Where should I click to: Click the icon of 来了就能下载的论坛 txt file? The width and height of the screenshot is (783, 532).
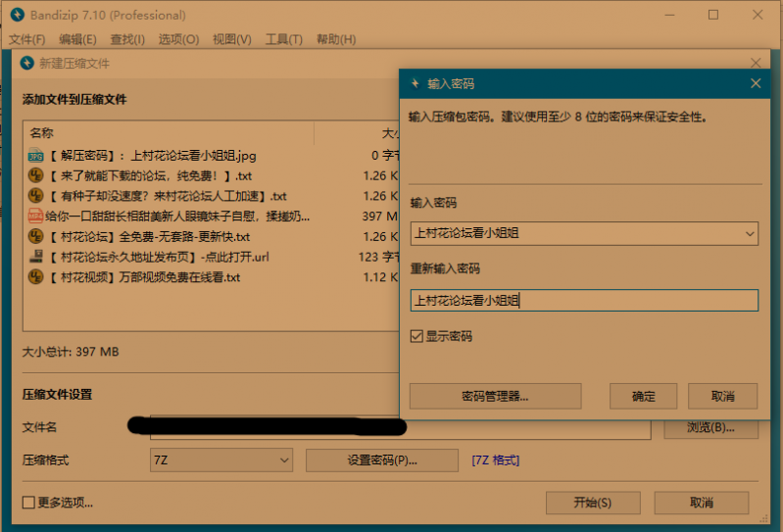click(x=35, y=176)
